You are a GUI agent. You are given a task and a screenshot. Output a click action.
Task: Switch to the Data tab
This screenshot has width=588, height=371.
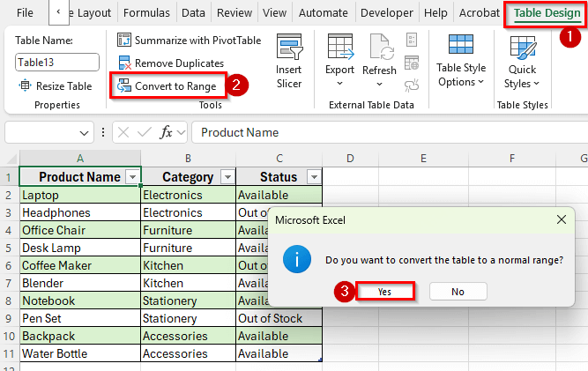click(193, 13)
